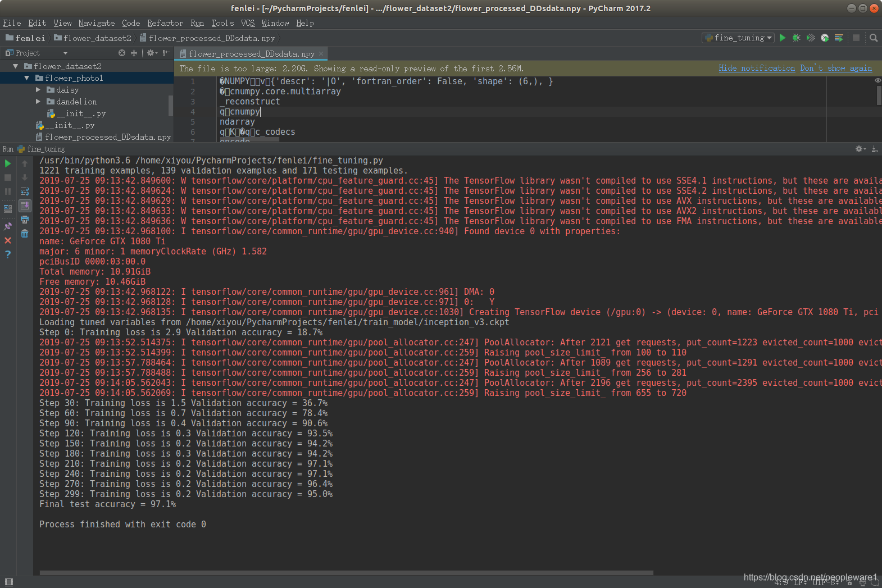This screenshot has width=882, height=588.
Task: Open the Navigate menu
Action: pyautogui.click(x=97, y=23)
